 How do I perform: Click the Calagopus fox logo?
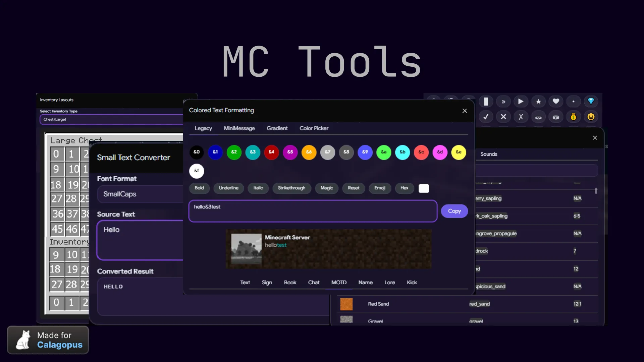[23, 340]
